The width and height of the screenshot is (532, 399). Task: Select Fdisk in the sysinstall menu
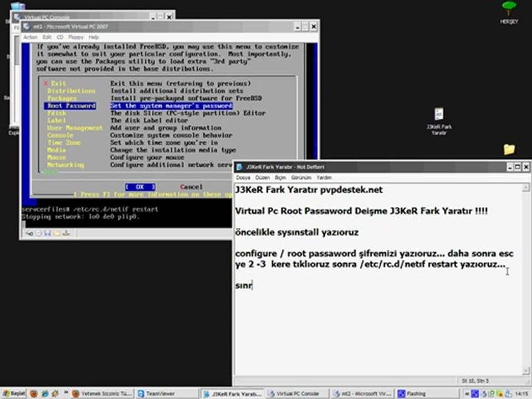click(x=57, y=113)
